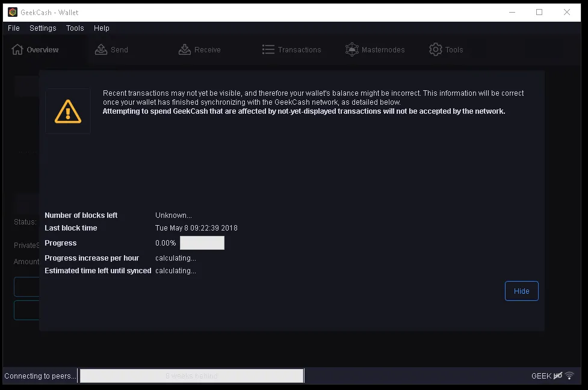The image size is (588, 390).
Task: Click the GEEK unit label in status bar
Action: pyautogui.click(x=541, y=376)
